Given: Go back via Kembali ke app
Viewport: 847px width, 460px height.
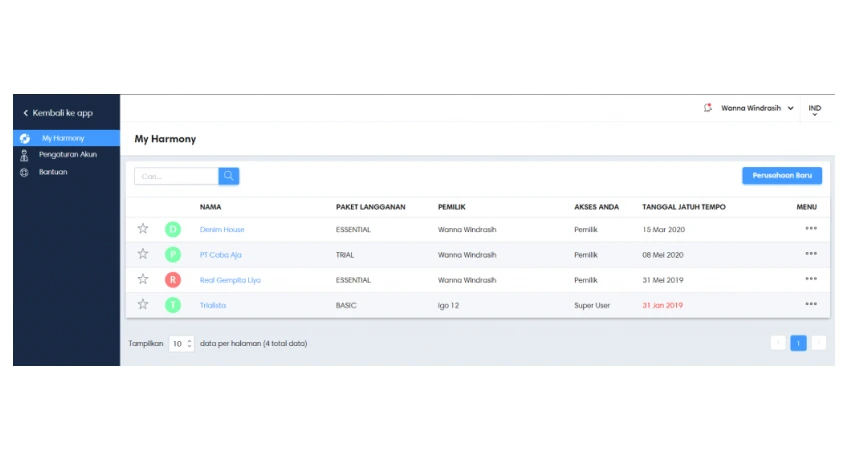Looking at the screenshot, I should coord(58,113).
